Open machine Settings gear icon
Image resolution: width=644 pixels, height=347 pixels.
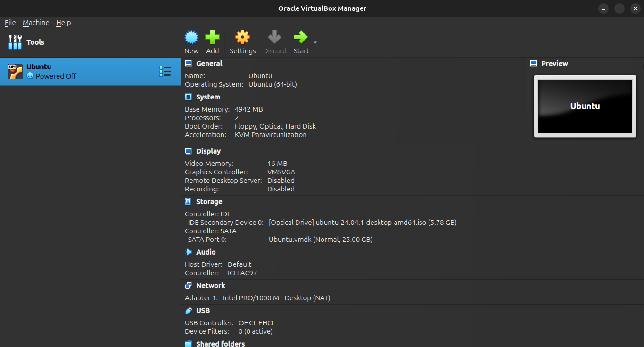pos(242,37)
